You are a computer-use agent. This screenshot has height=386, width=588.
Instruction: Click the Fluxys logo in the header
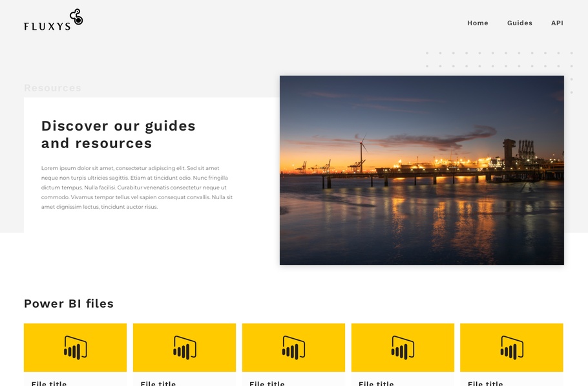pyautogui.click(x=53, y=21)
